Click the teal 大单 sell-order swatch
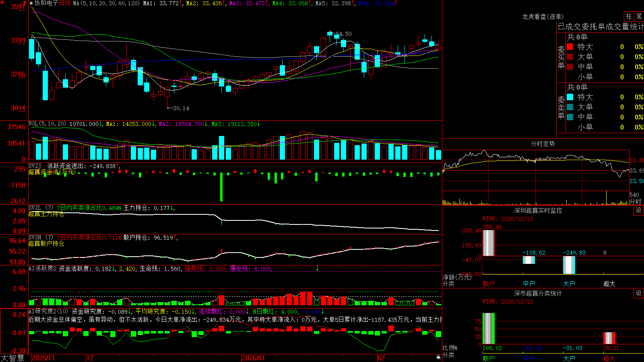Viewport: 644px width, 362px height. point(570,107)
